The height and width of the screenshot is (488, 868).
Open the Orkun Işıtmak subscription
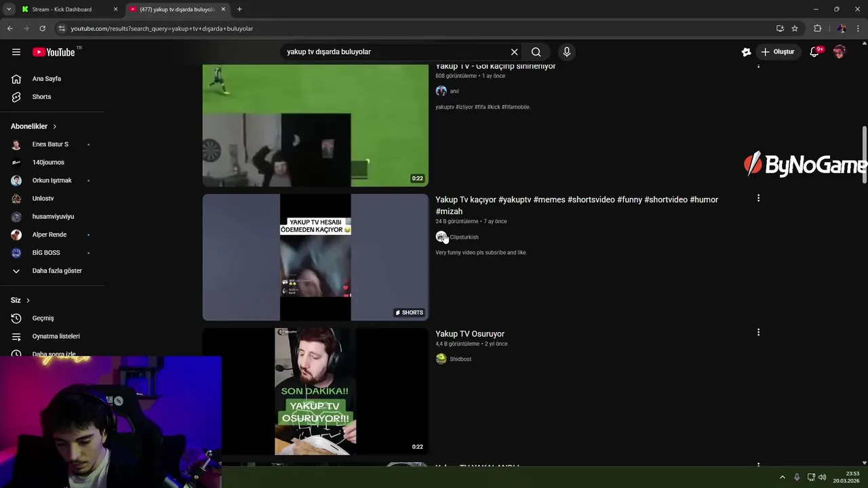(52, 180)
